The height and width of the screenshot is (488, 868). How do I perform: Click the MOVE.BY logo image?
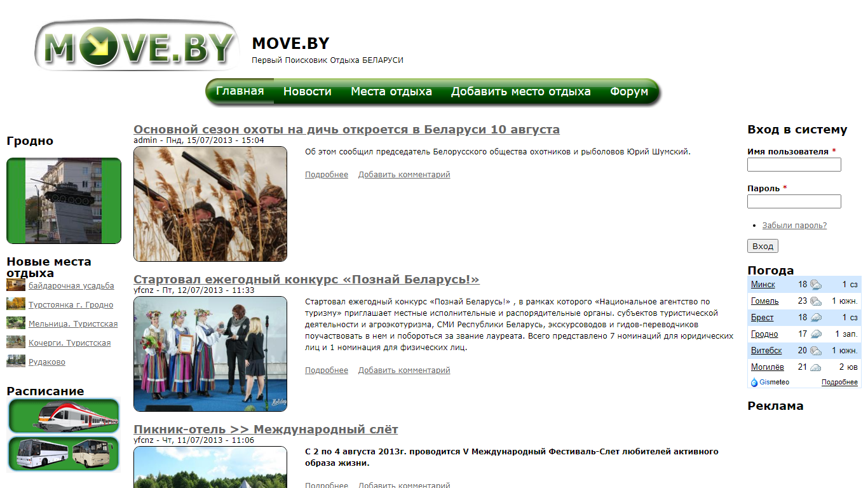coord(137,44)
